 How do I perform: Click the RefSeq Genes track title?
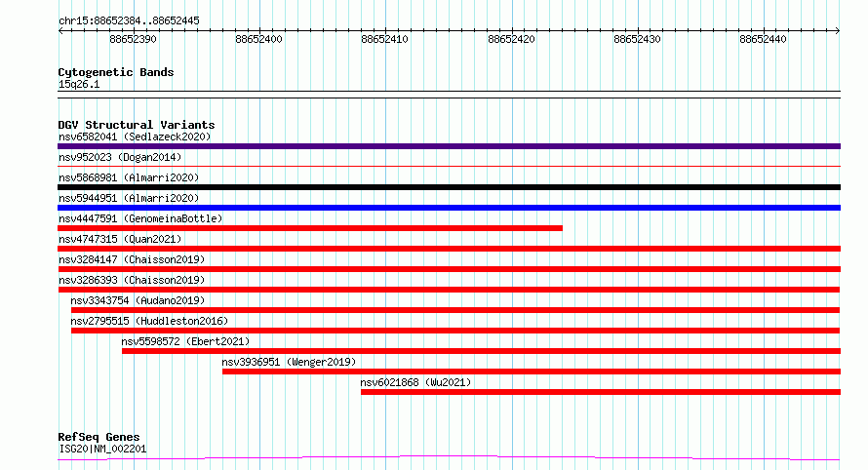(99, 437)
